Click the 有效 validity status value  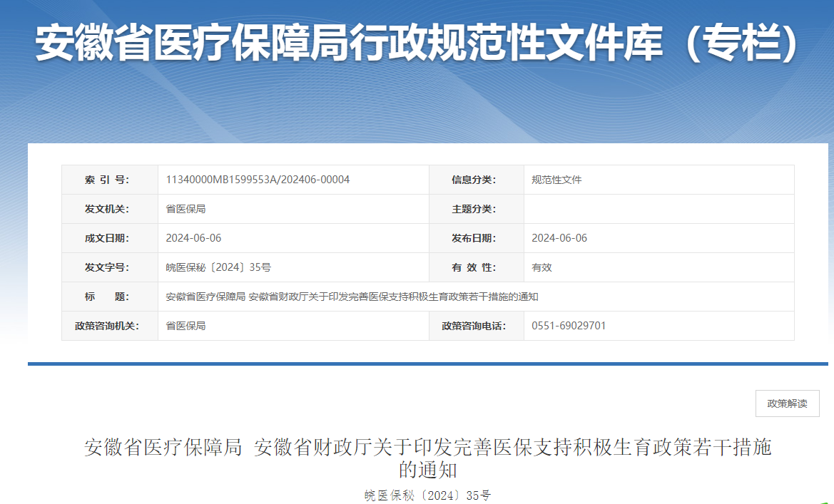(541, 267)
